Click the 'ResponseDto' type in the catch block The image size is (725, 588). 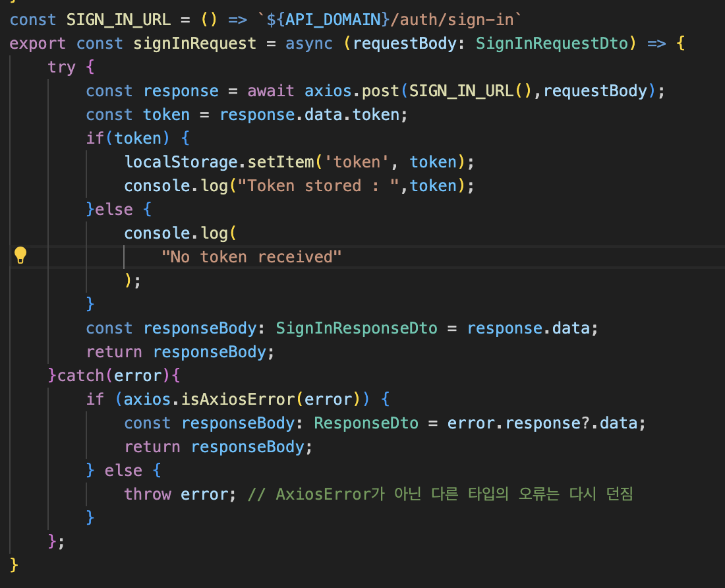366,423
